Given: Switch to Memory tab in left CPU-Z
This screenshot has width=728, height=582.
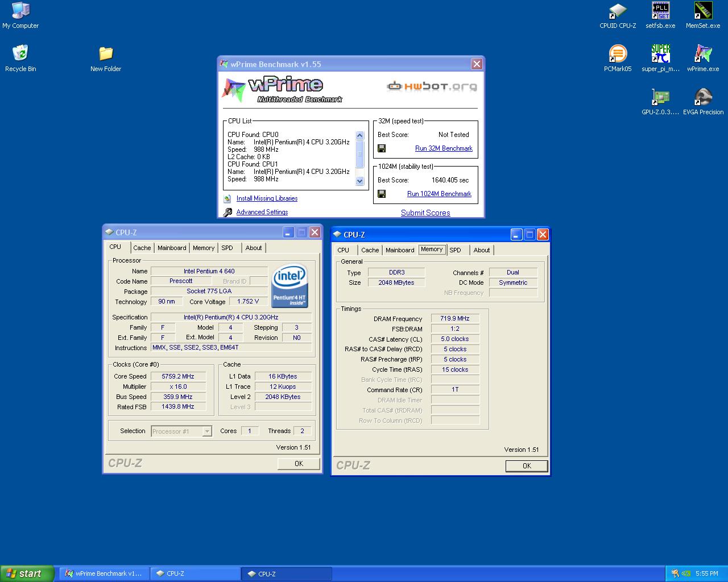Looking at the screenshot, I should point(204,248).
